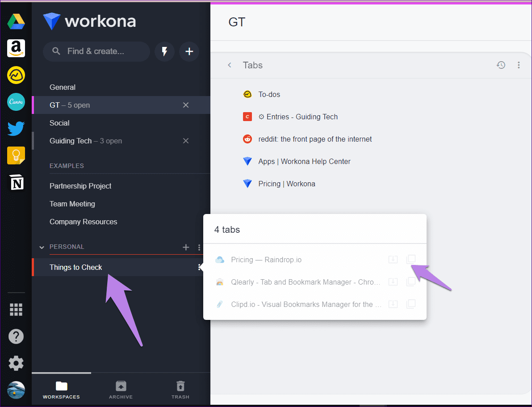
Task: Open Amazon app shortcut
Action: click(16, 48)
